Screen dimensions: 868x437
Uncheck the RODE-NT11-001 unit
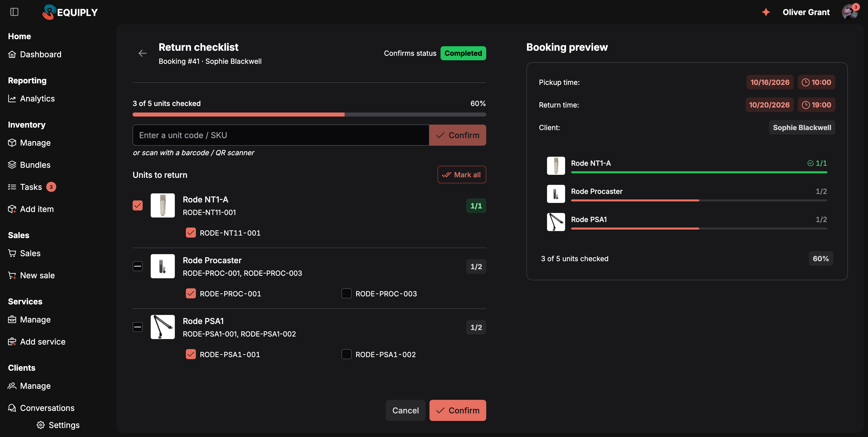click(191, 233)
